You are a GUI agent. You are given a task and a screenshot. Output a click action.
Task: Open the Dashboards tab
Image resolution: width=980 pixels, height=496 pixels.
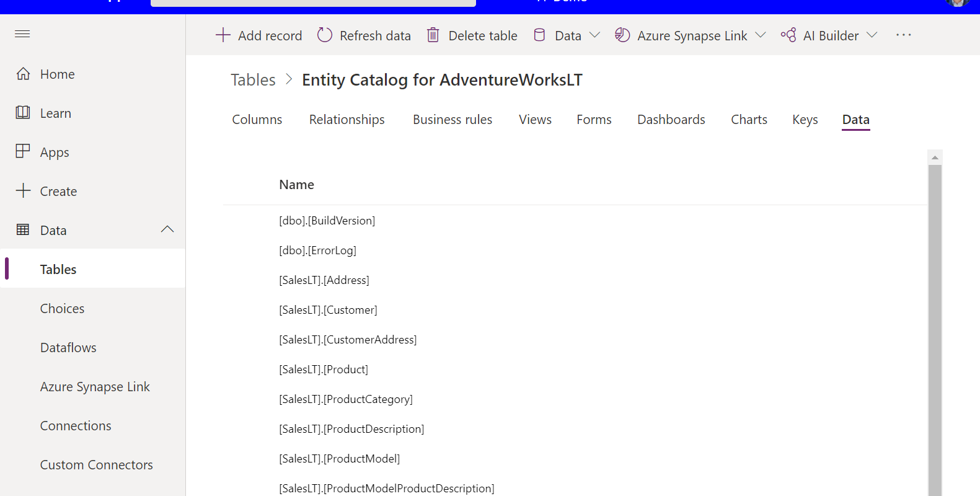pyautogui.click(x=671, y=119)
